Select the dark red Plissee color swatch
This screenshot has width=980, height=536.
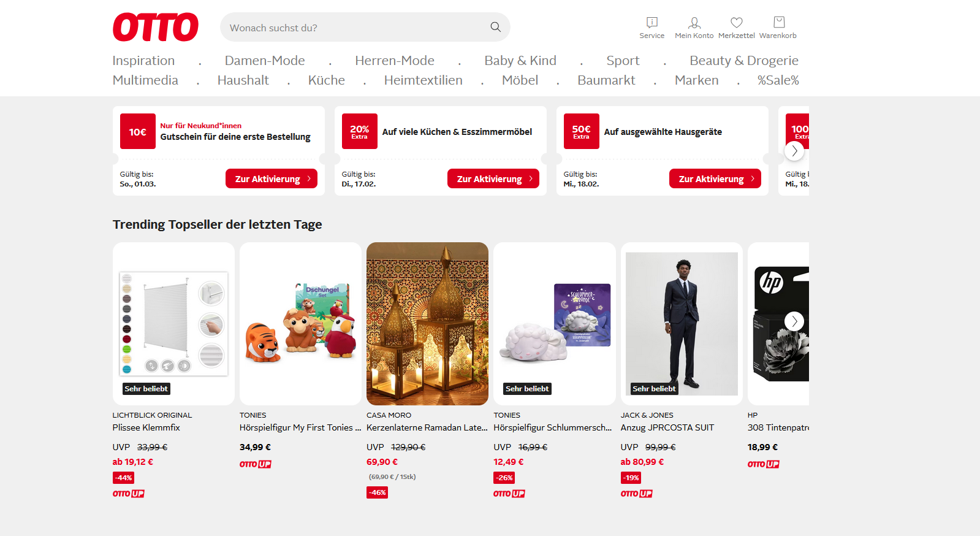(127, 339)
